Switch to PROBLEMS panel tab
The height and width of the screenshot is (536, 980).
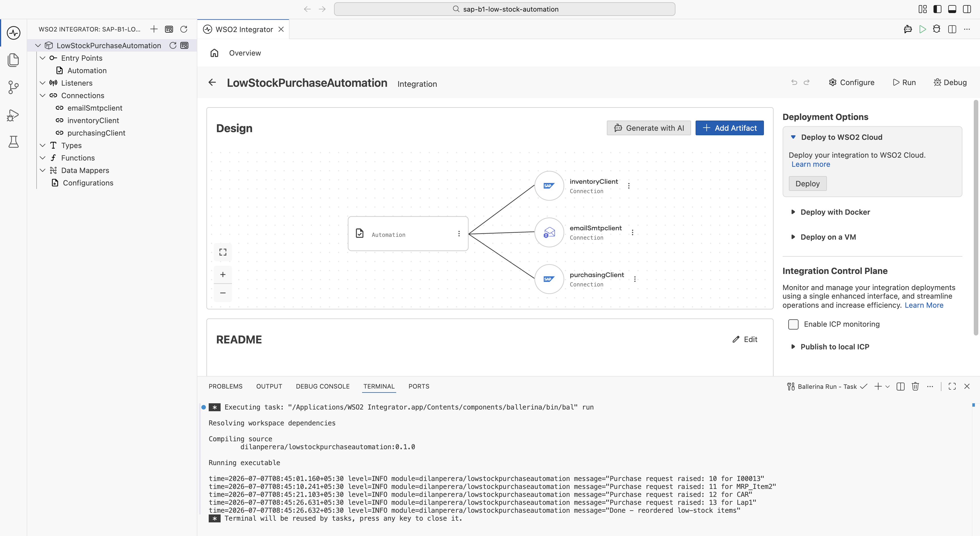coord(225,386)
